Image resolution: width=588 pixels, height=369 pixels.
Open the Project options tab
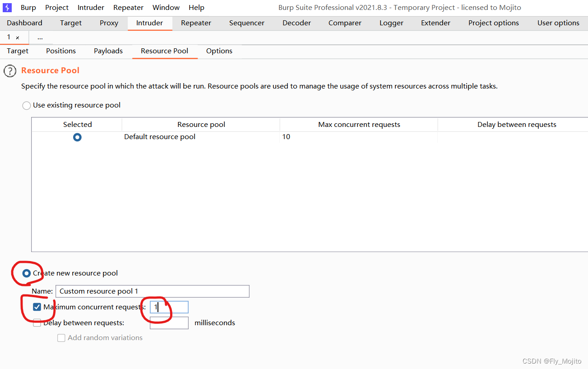pyautogui.click(x=494, y=23)
